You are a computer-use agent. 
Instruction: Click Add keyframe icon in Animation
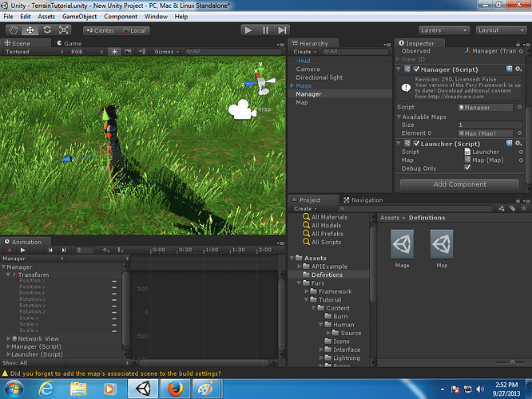[106, 251]
